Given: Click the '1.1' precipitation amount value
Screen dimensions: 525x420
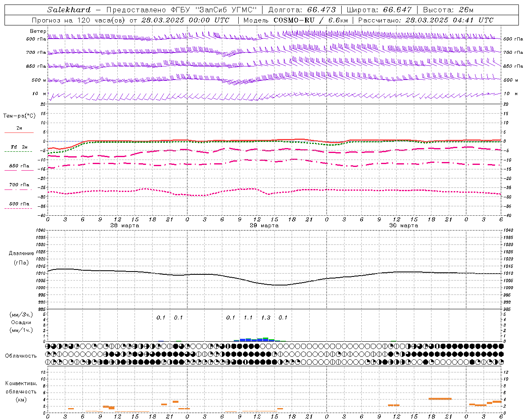Looking at the screenshot, I should (x=248, y=317).
